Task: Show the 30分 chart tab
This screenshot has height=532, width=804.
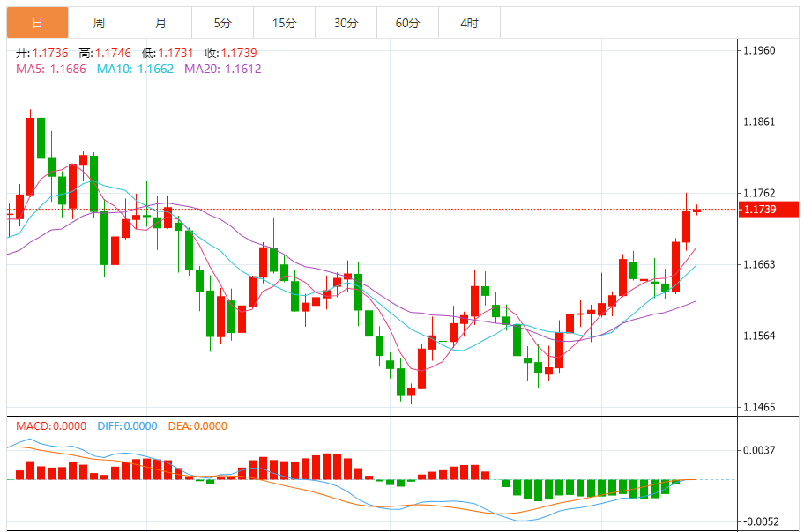Action: pos(346,23)
